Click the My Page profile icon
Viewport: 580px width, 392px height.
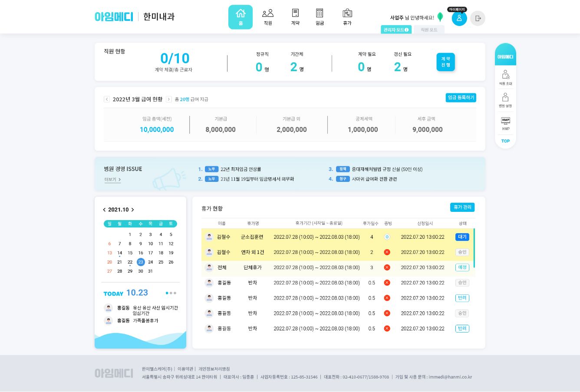(459, 18)
